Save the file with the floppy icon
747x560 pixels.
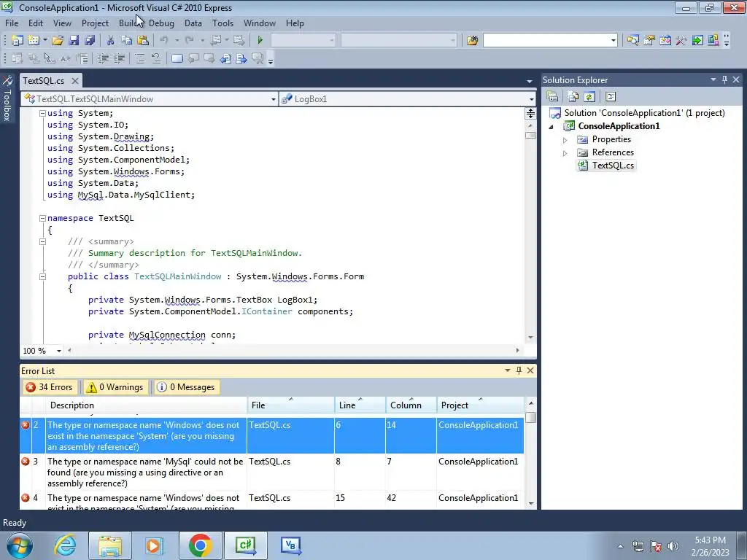[74, 41]
